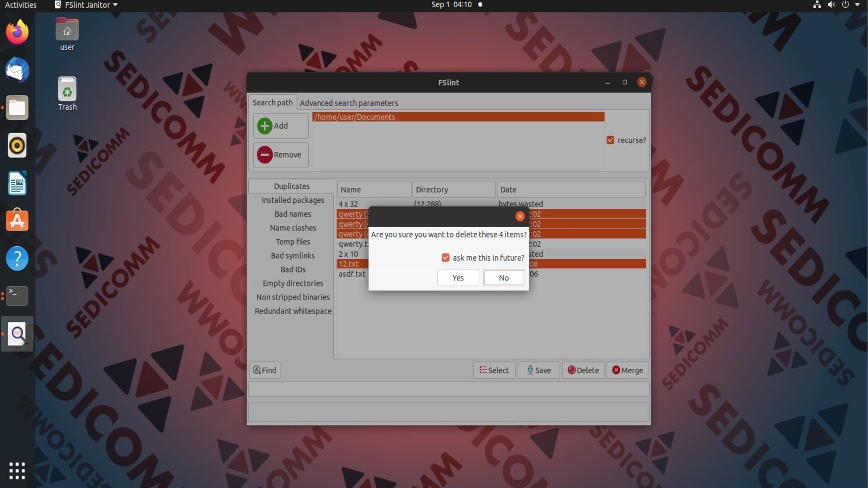Cancel deletion with No button
The height and width of the screenshot is (488, 868).
click(504, 277)
